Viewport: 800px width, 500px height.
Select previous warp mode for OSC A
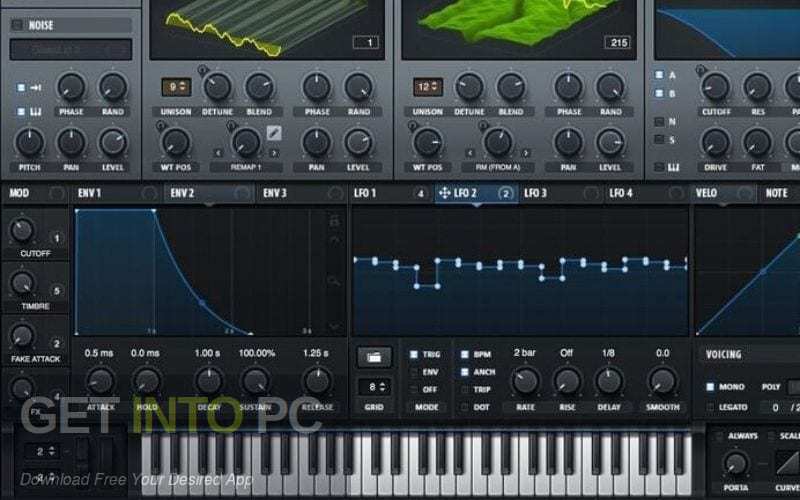[218, 153]
